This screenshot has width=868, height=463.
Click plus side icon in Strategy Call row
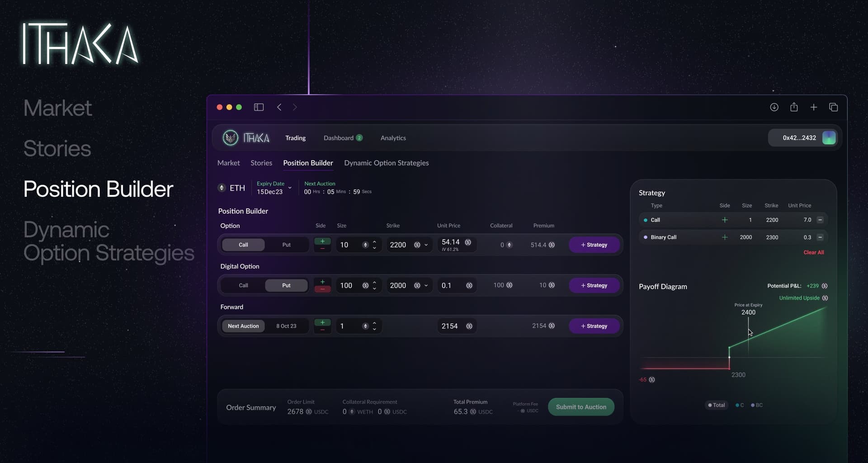coord(725,220)
